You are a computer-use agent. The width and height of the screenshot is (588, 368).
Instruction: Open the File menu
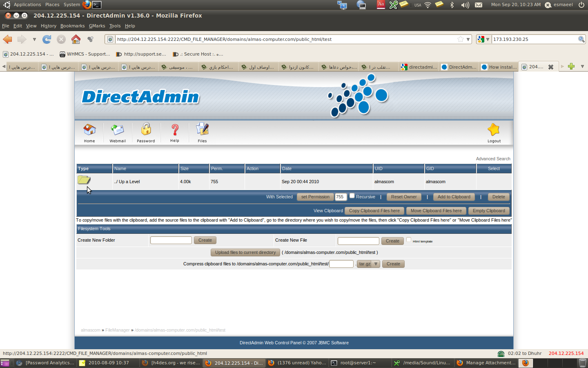[x=5, y=26]
